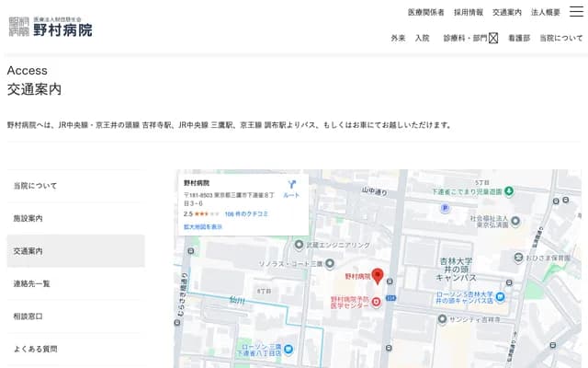Click the red 野村病院 map pin
This screenshot has height=368, width=588.
click(x=378, y=276)
